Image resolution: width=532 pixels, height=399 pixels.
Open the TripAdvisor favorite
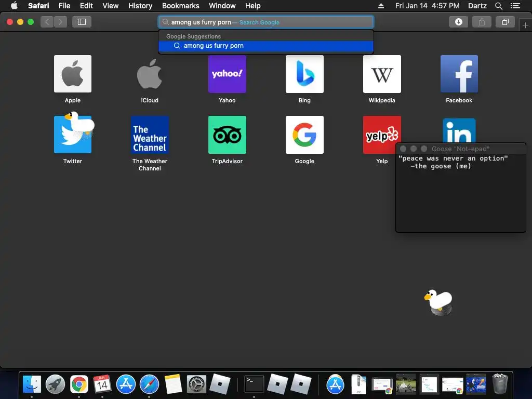tap(227, 135)
